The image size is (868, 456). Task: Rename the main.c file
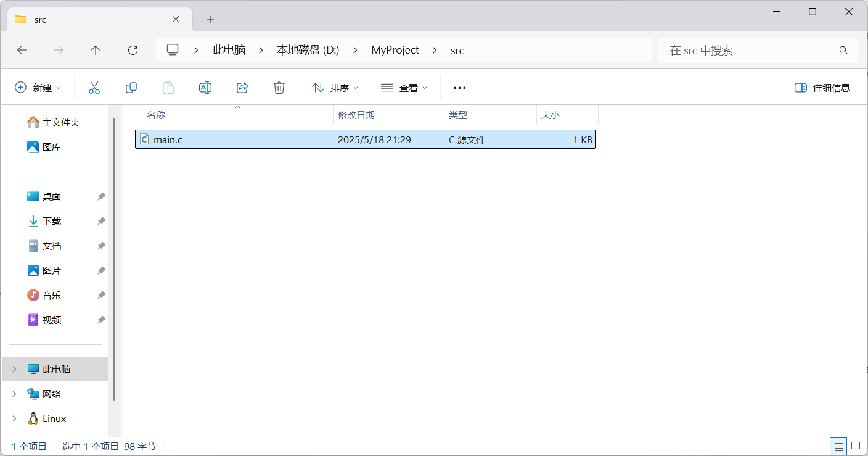(205, 87)
